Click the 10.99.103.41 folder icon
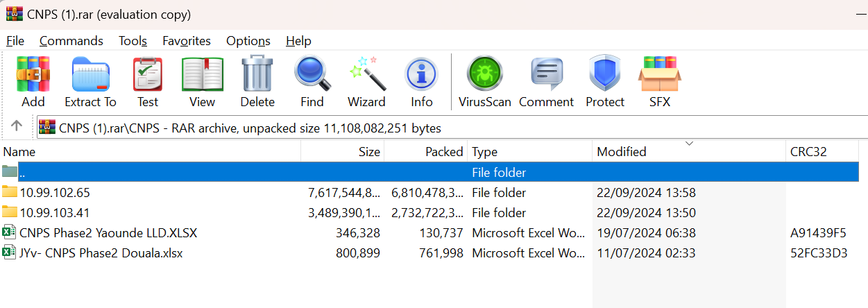 coord(10,212)
